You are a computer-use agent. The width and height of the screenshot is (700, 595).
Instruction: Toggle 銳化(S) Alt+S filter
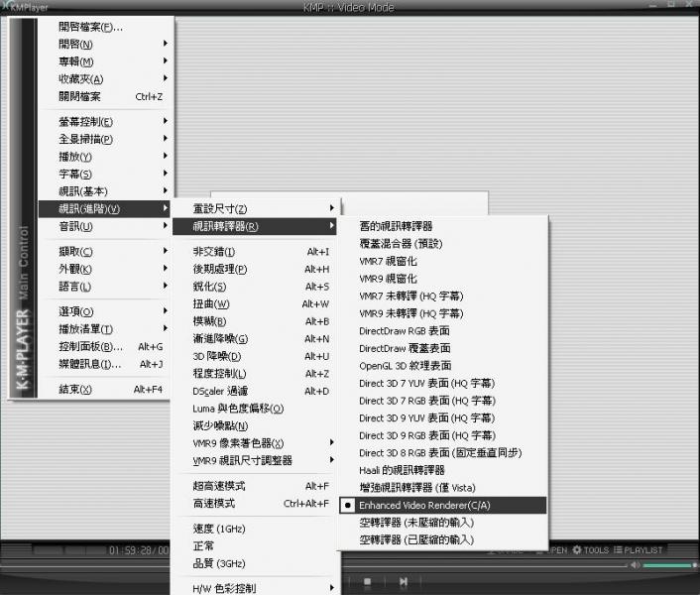pos(255,287)
